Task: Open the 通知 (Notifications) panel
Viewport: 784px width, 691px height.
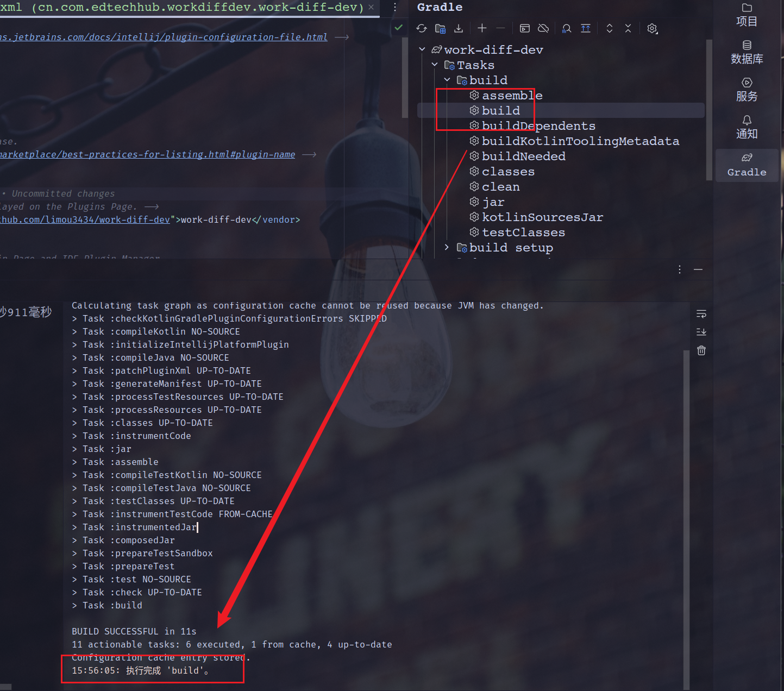Action: pyautogui.click(x=747, y=127)
